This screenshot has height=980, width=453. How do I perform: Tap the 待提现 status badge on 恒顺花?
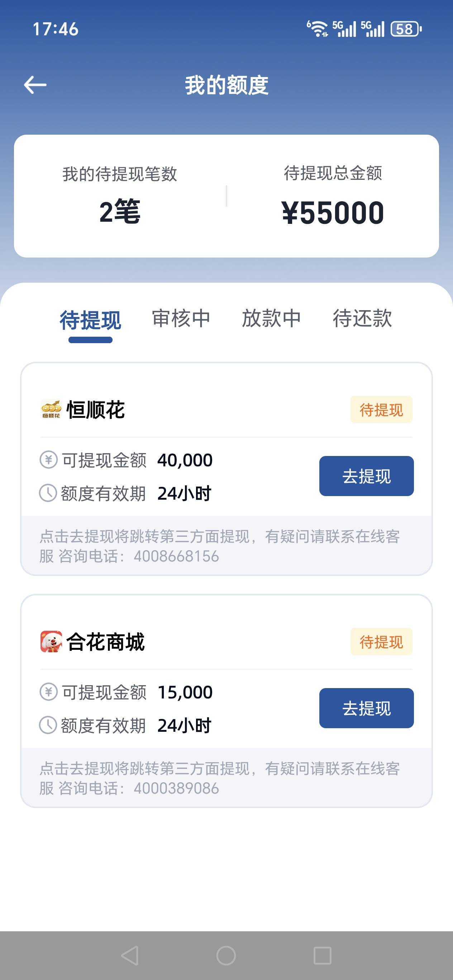[x=381, y=410]
